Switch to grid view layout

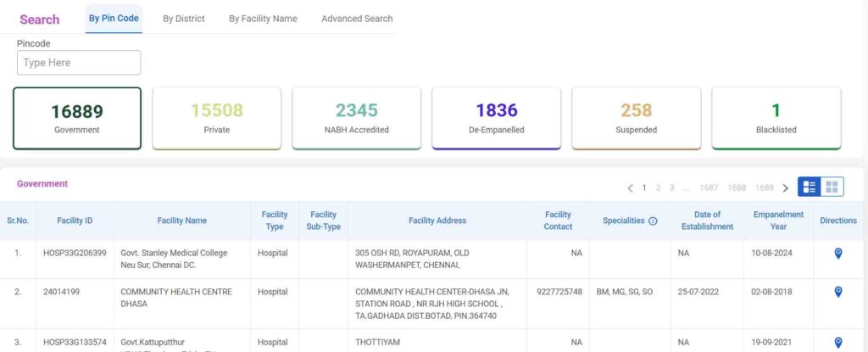[x=832, y=187]
